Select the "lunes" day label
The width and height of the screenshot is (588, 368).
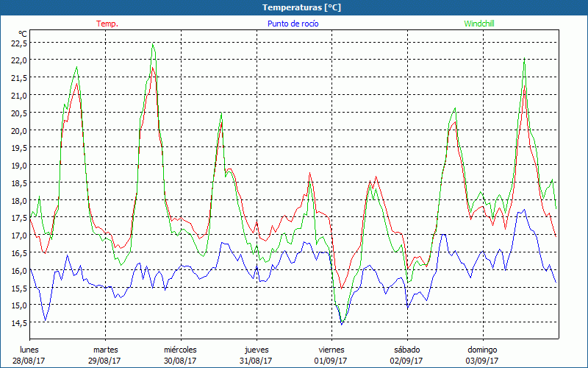(x=29, y=350)
